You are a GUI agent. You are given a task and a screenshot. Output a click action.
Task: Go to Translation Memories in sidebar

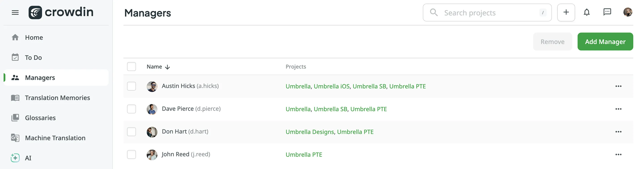click(x=57, y=98)
